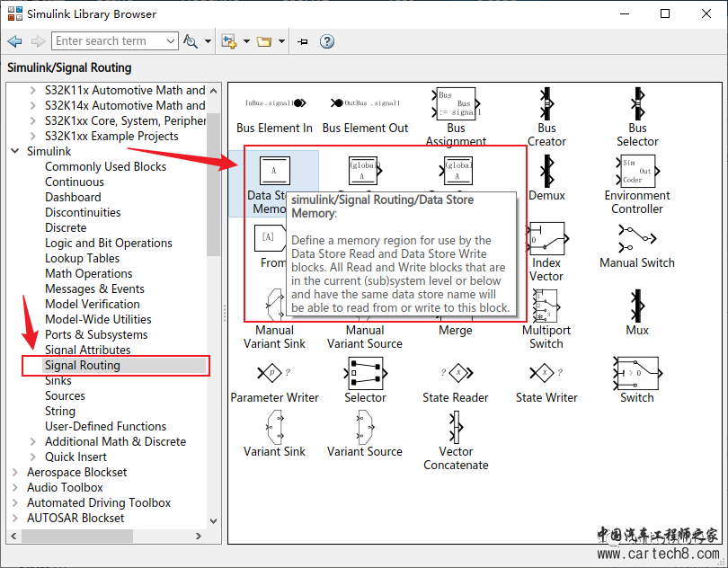Screen dimensions: 728x568
Task: Open Commonly Used Blocks library
Action: pos(105,167)
